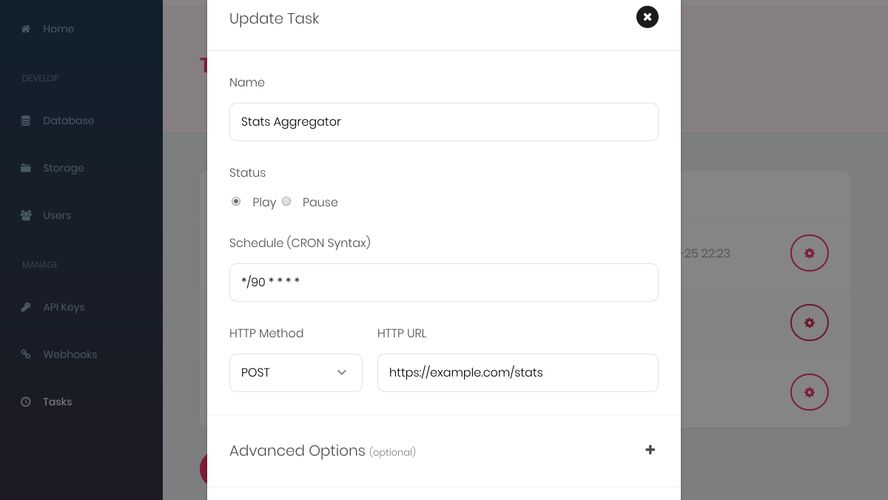Click the Tasks clock icon
The height and width of the screenshot is (500, 888).
pyautogui.click(x=25, y=401)
